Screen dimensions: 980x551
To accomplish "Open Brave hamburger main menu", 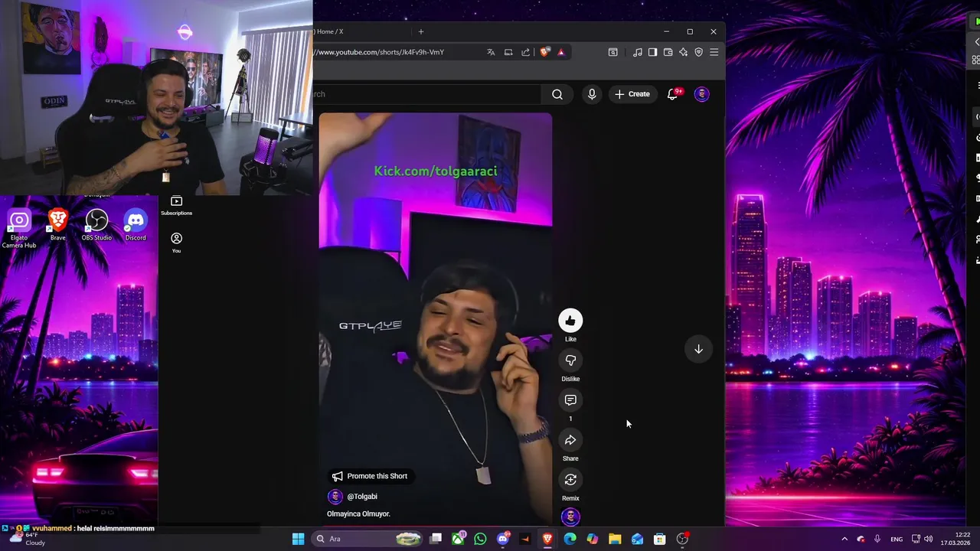I will tap(714, 52).
